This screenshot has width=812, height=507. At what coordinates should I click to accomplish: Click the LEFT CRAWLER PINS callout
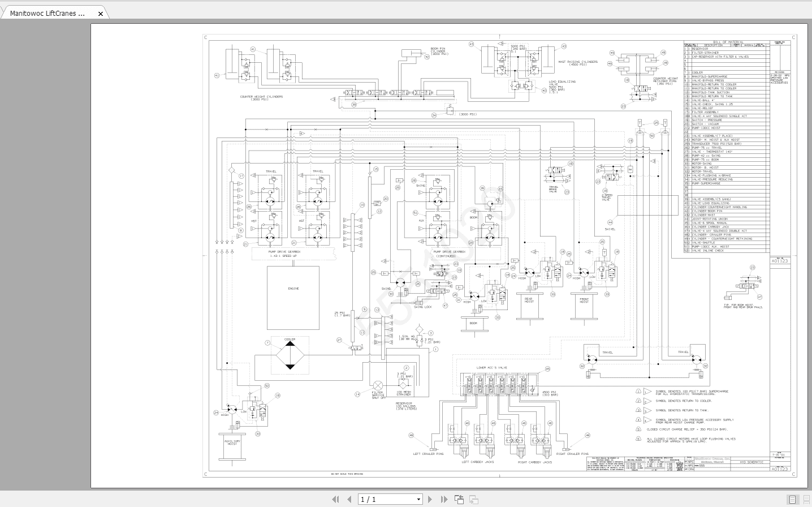click(429, 453)
